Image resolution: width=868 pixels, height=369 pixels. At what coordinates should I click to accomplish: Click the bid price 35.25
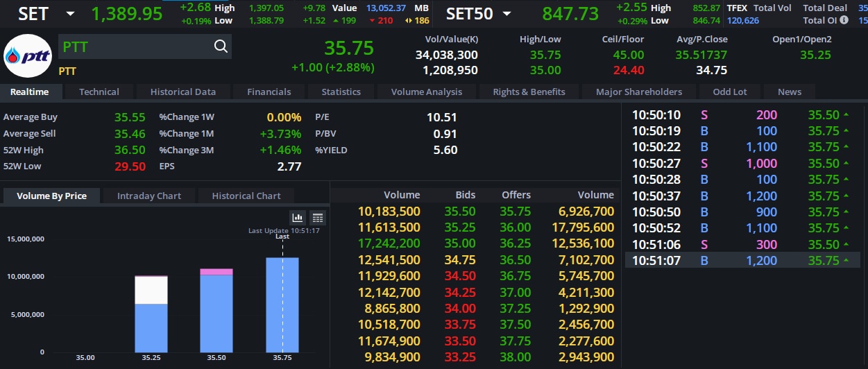[460, 228]
